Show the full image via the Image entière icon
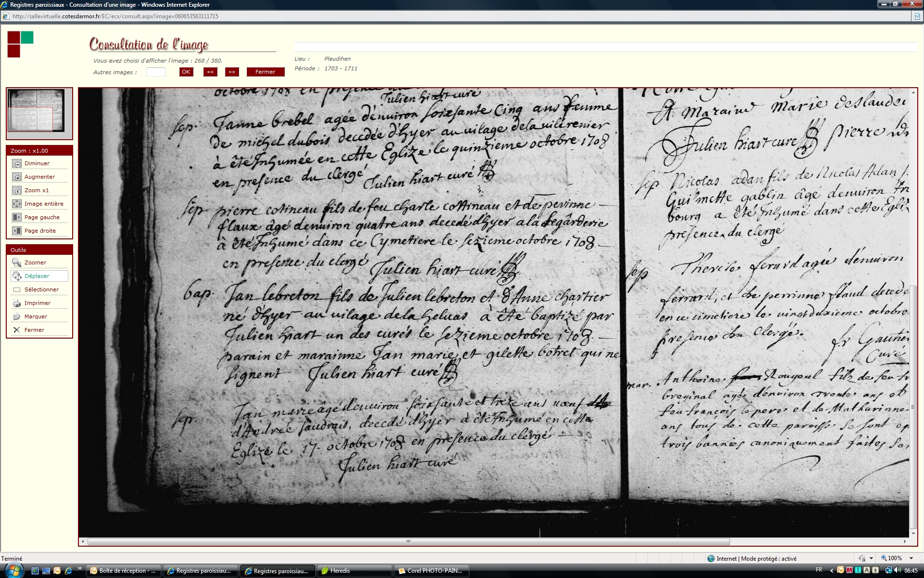The image size is (924, 578). (17, 204)
